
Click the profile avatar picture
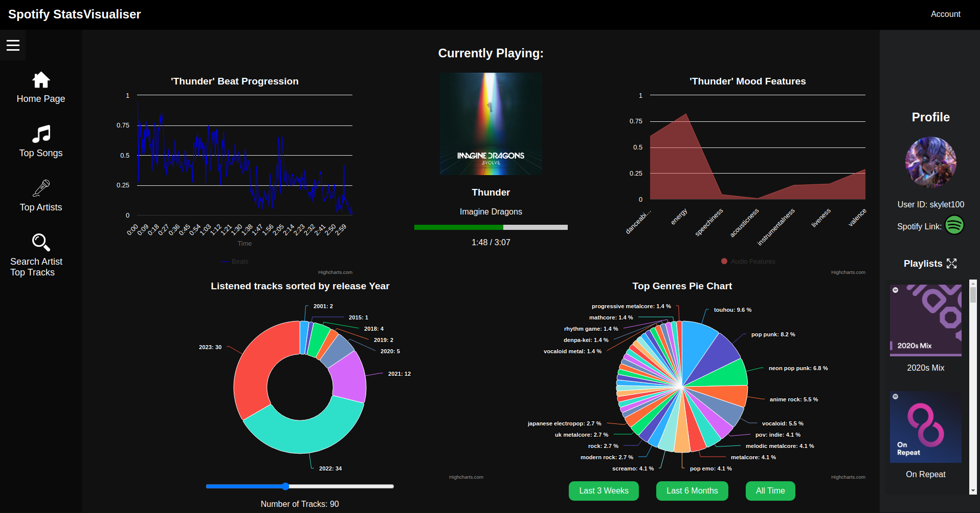(931, 162)
